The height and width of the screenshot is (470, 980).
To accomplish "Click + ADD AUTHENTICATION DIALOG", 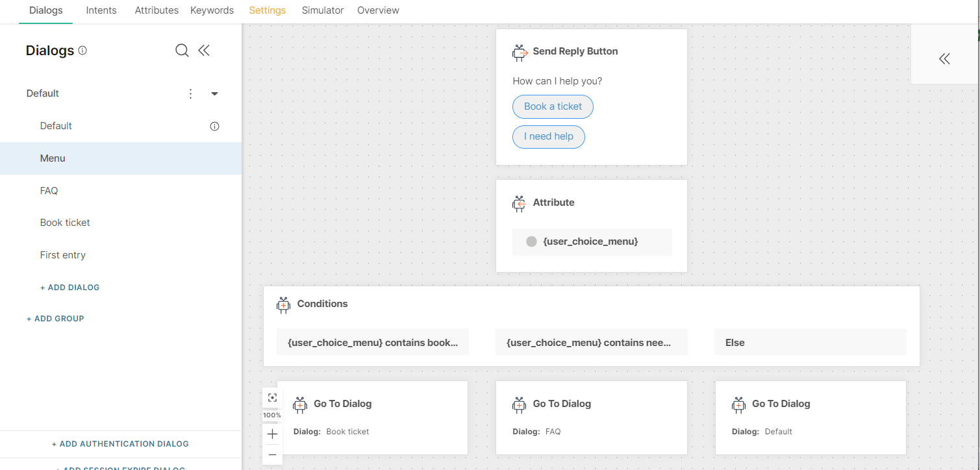I will click(x=120, y=444).
